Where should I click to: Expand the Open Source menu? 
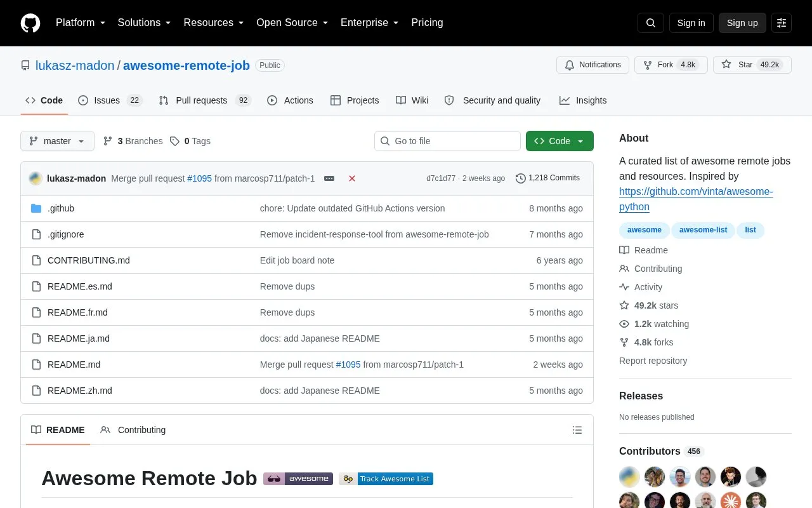tap(292, 23)
